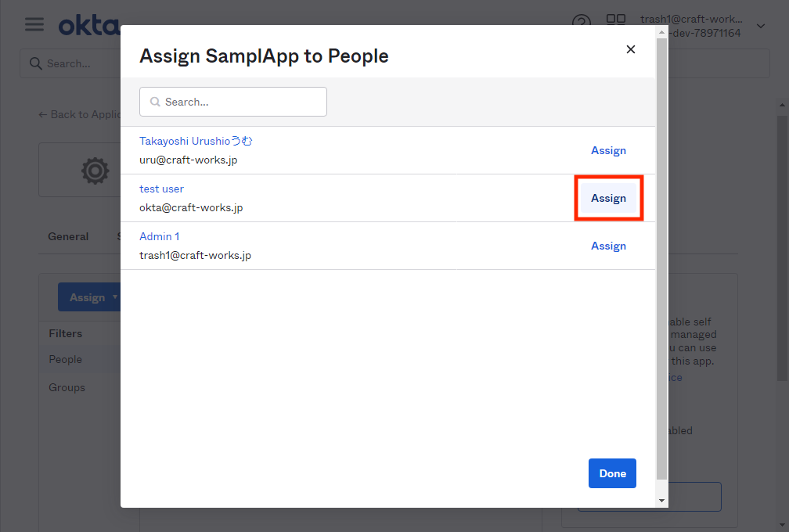Click the page scrollbar thumb at the right edge
This screenshot has height=532, width=789.
(x=782, y=249)
